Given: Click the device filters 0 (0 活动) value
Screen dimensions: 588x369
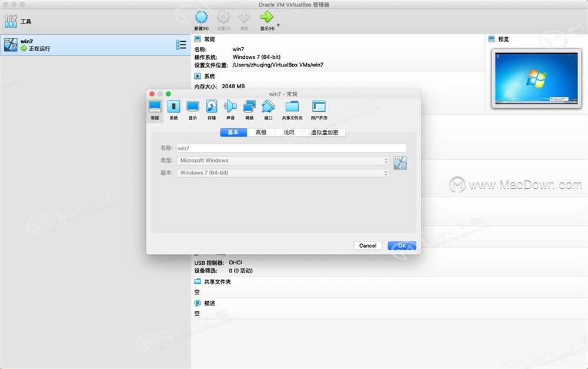Looking at the screenshot, I should pos(240,271).
